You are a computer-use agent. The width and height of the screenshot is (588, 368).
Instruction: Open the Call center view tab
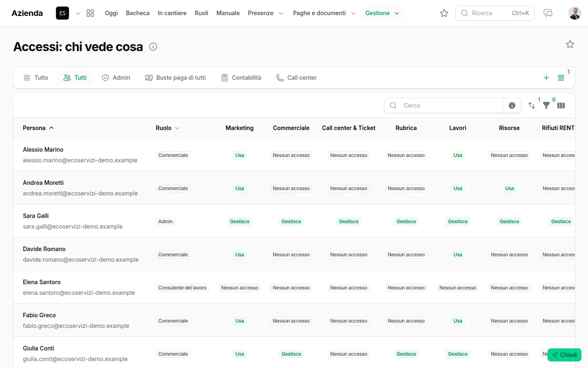pyautogui.click(x=296, y=78)
